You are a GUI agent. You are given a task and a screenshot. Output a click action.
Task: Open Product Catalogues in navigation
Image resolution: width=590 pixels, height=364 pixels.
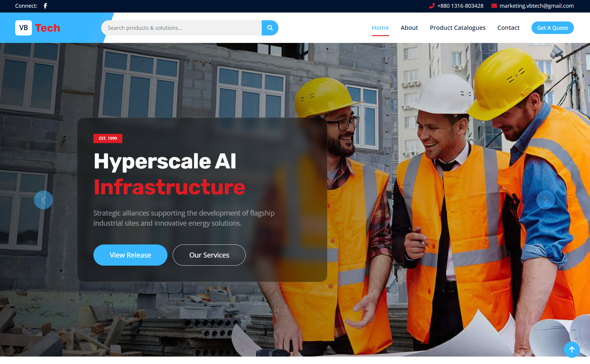(x=457, y=28)
